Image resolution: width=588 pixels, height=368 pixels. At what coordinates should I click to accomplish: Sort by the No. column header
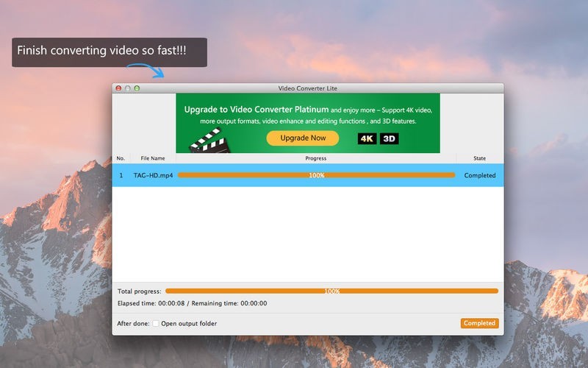pyautogui.click(x=121, y=158)
